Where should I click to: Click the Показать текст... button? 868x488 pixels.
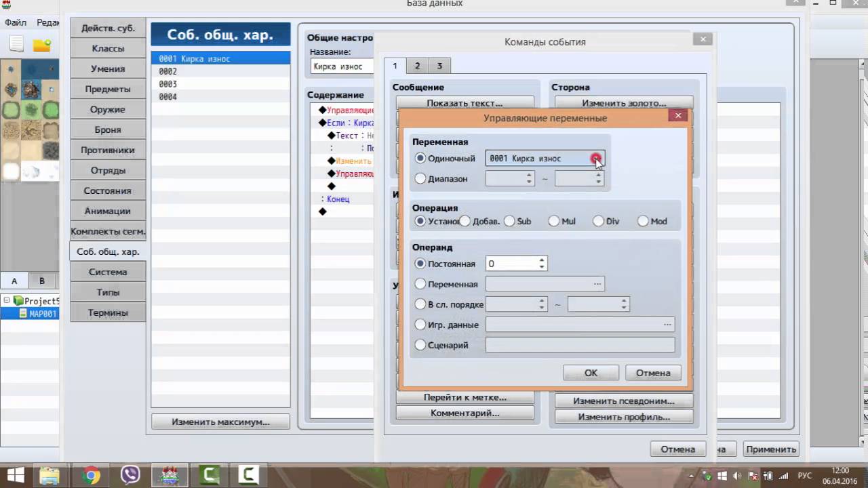465,103
